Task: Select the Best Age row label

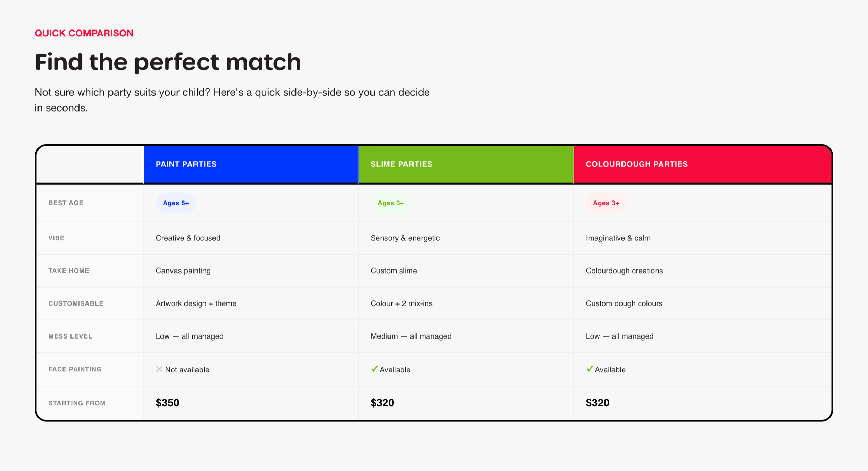Action: (66, 203)
